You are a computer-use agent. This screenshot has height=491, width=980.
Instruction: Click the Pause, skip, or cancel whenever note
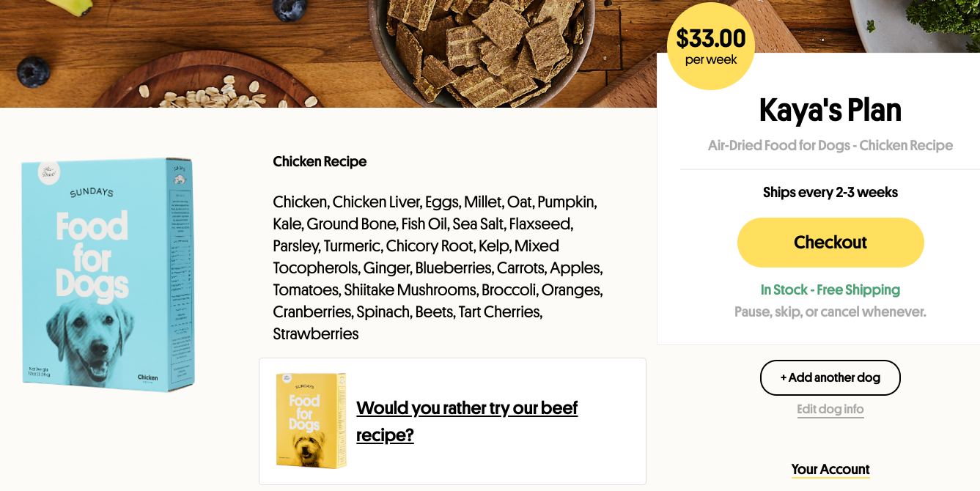[x=830, y=311]
